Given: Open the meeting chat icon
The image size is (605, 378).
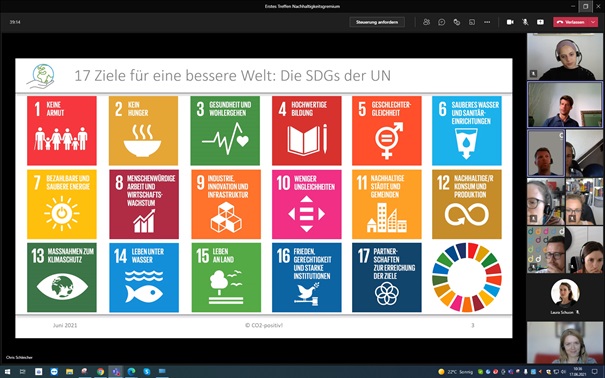Looking at the screenshot, I should pos(441,22).
